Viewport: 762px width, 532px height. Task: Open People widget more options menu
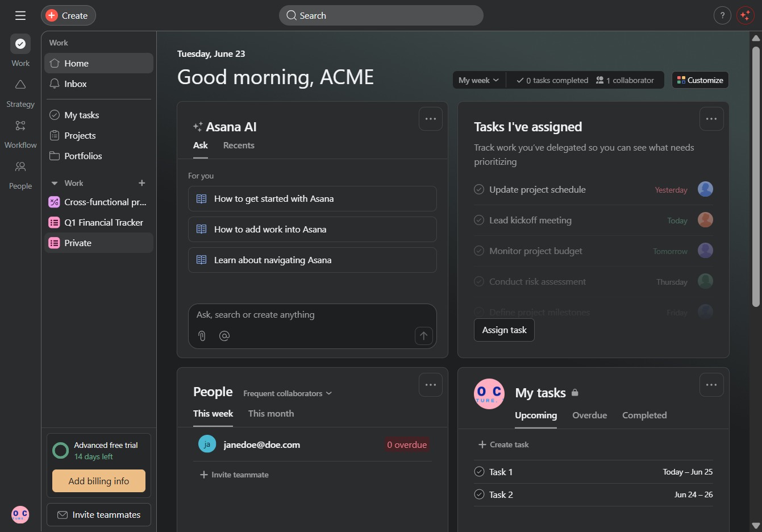(x=431, y=385)
